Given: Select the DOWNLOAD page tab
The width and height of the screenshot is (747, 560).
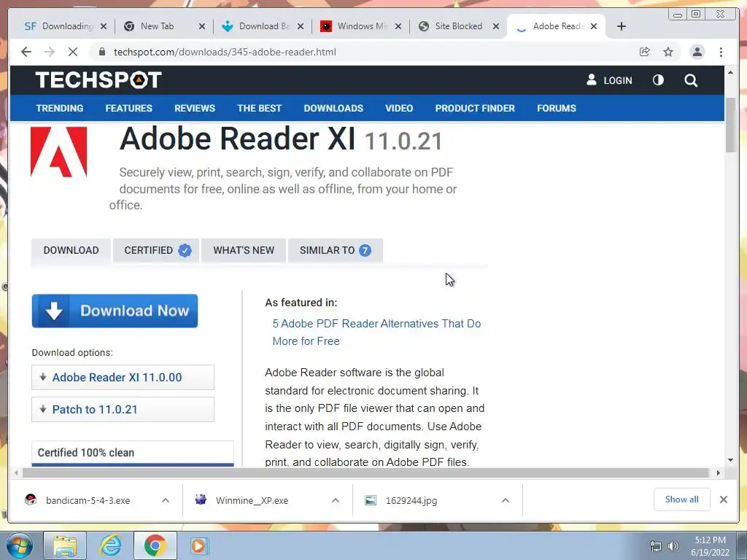Looking at the screenshot, I should click(x=71, y=251).
